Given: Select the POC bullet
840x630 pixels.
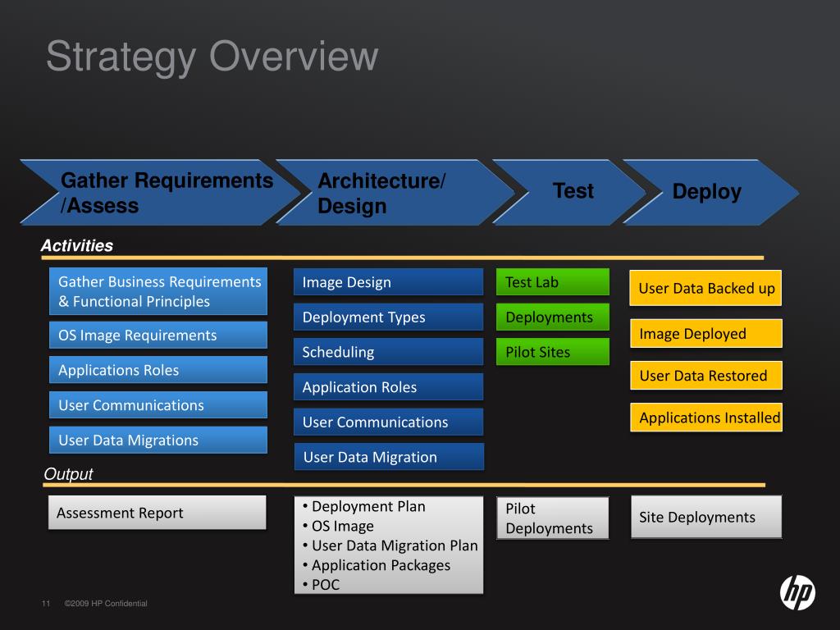Looking at the screenshot, I should (321, 585).
